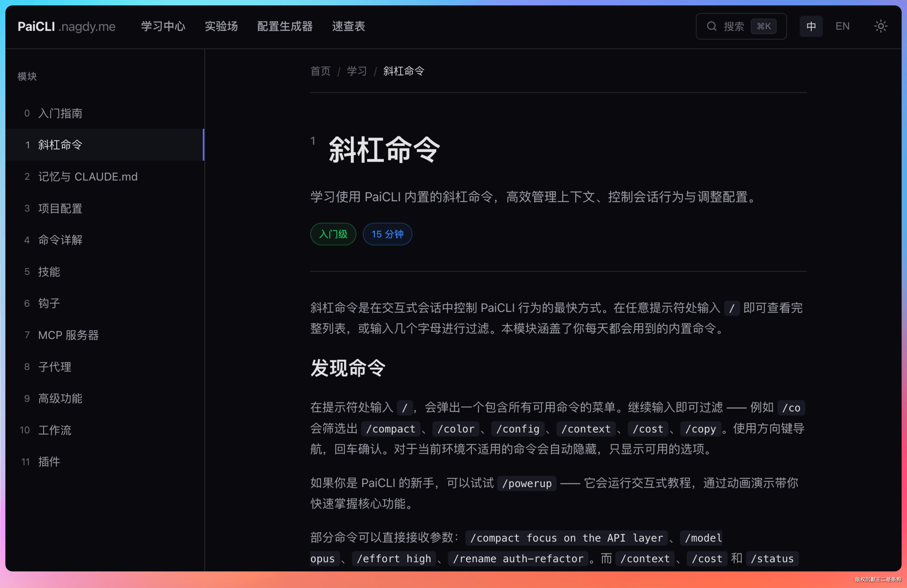Screen dimensions: 907x588
Task: Click the /copy inline code
Action: tap(700, 429)
